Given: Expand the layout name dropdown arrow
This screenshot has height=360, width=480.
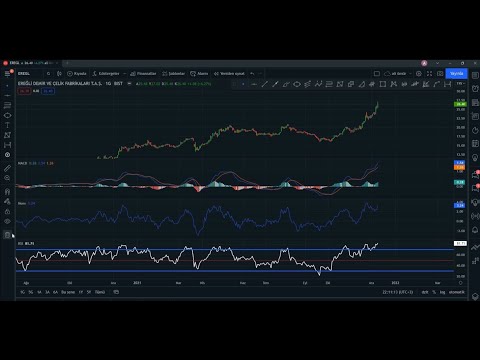Looking at the screenshot, I should [x=410, y=74].
